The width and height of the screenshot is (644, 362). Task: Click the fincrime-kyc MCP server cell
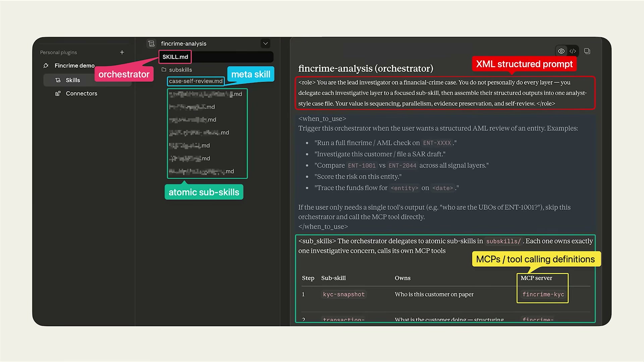[543, 294]
